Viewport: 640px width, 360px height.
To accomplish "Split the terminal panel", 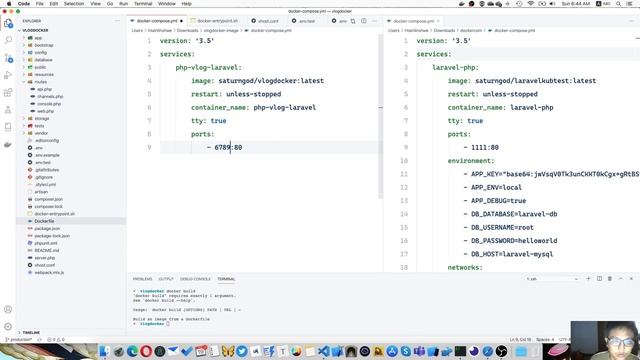I will click(599, 279).
